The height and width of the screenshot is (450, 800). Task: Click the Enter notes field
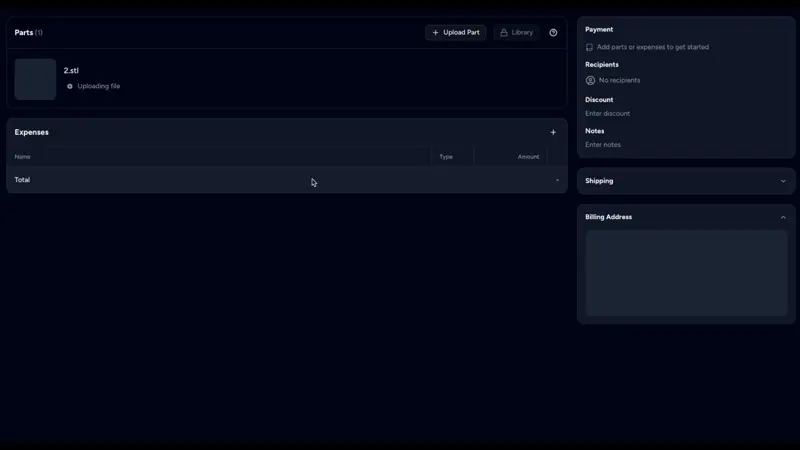tap(603, 145)
